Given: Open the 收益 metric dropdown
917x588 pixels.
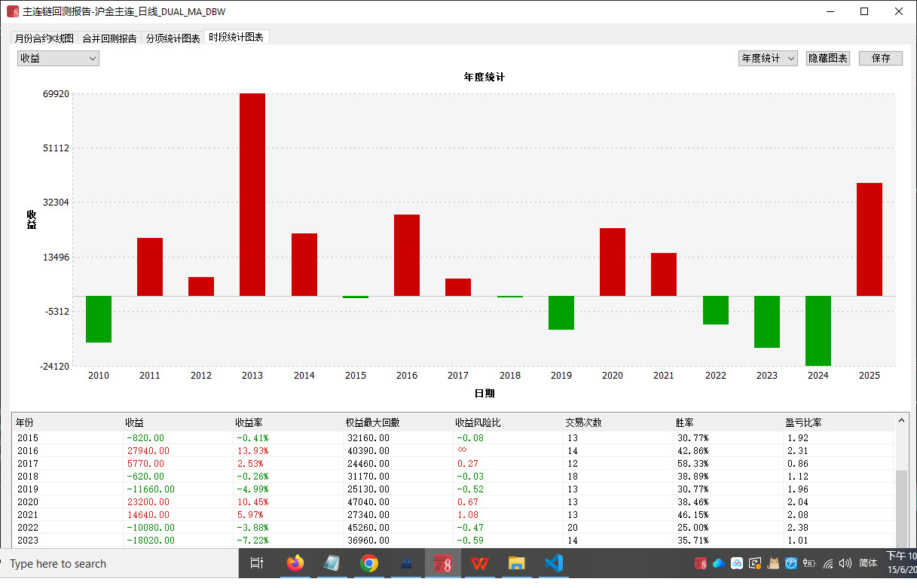Looking at the screenshot, I should [x=58, y=58].
